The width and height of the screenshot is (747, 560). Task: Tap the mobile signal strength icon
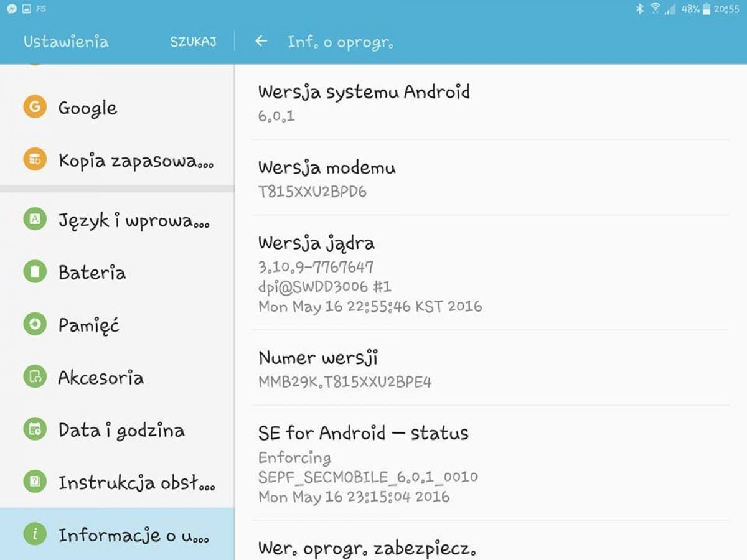pyautogui.click(x=670, y=9)
